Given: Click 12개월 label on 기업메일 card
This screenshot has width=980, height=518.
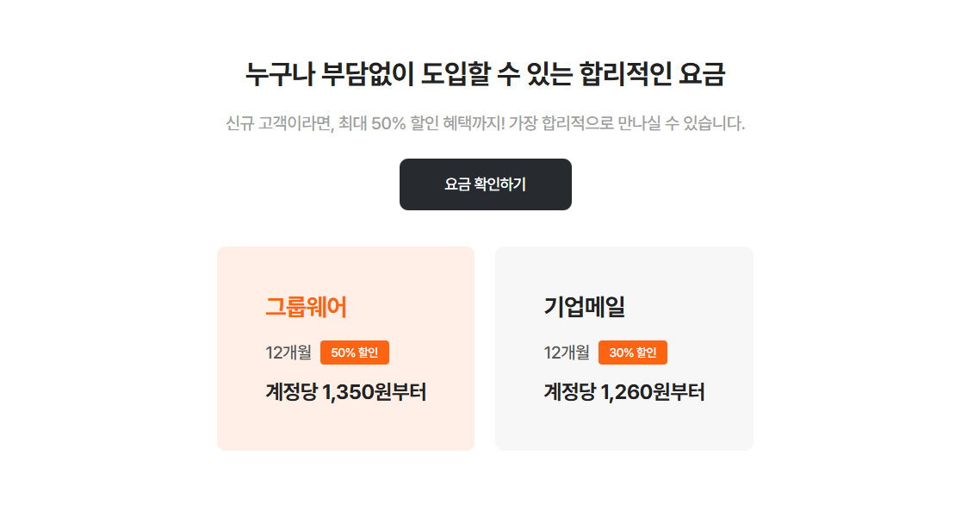Looking at the screenshot, I should [565, 352].
